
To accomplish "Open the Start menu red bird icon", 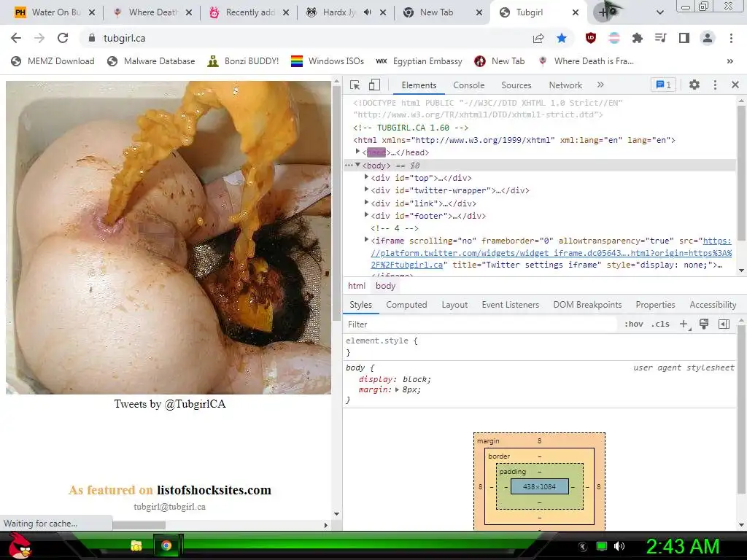I will click(x=20, y=545).
